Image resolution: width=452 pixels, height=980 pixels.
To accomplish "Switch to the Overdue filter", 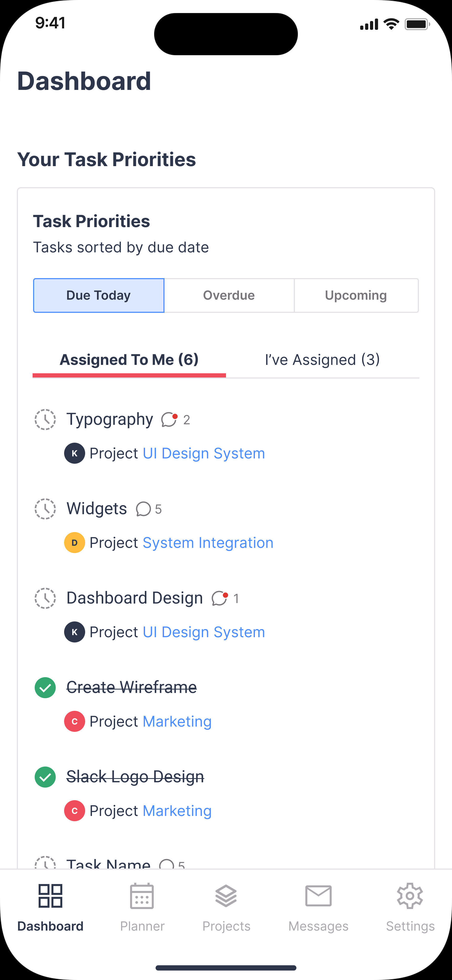I will point(229,295).
